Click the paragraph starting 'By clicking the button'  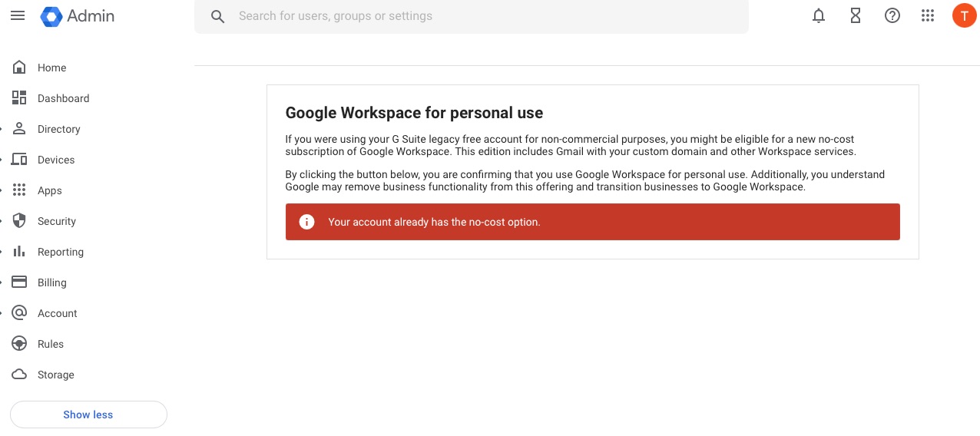point(585,180)
